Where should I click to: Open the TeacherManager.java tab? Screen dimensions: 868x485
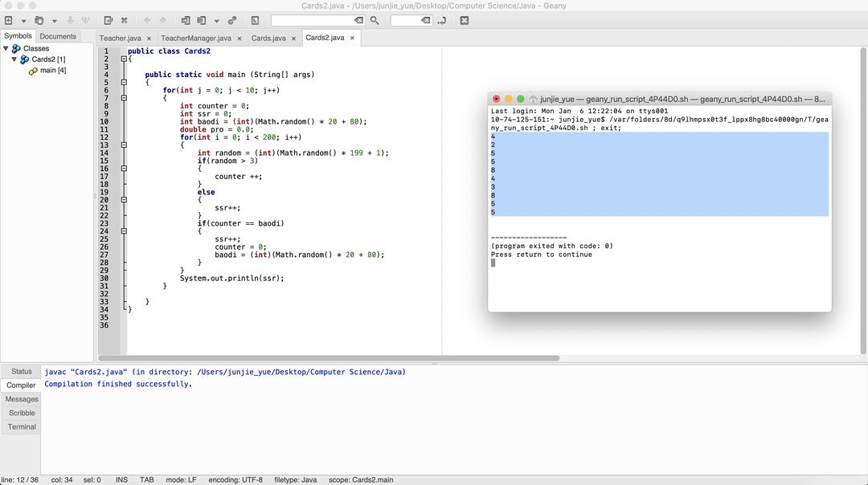point(196,39)
